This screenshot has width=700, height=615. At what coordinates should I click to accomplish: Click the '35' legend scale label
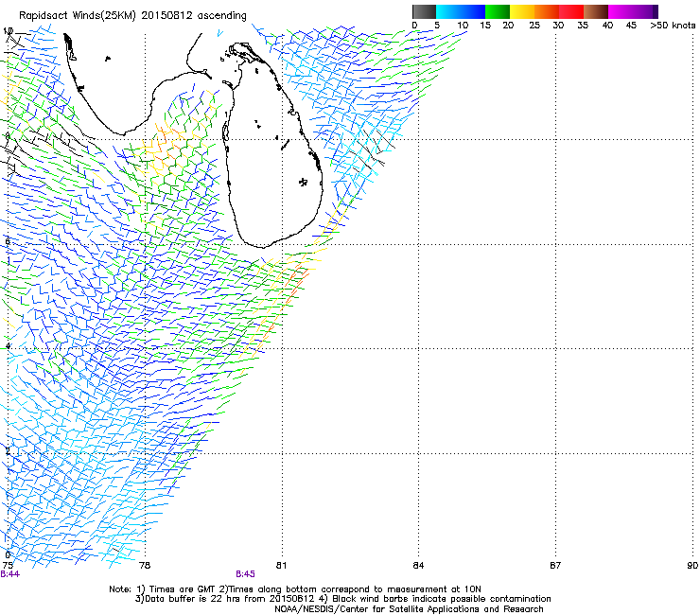click(583, 26)
